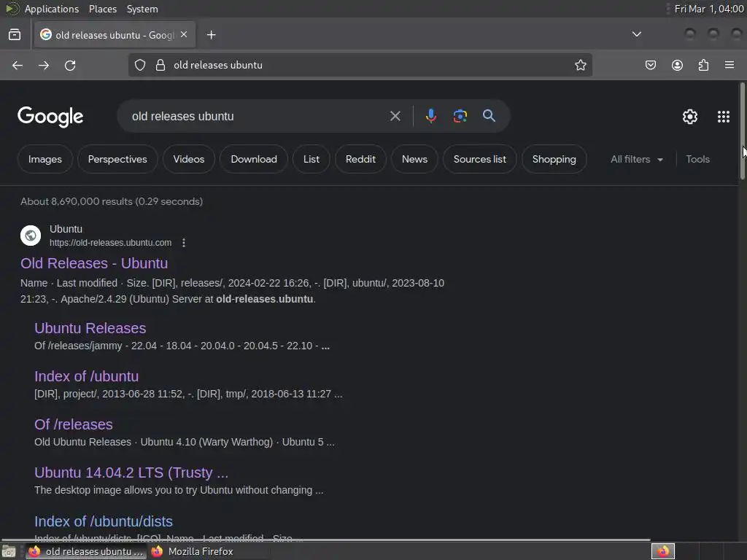Open the 'Index of /ubuntu' sitelink
747x560 pixels.
coord(86,376)
